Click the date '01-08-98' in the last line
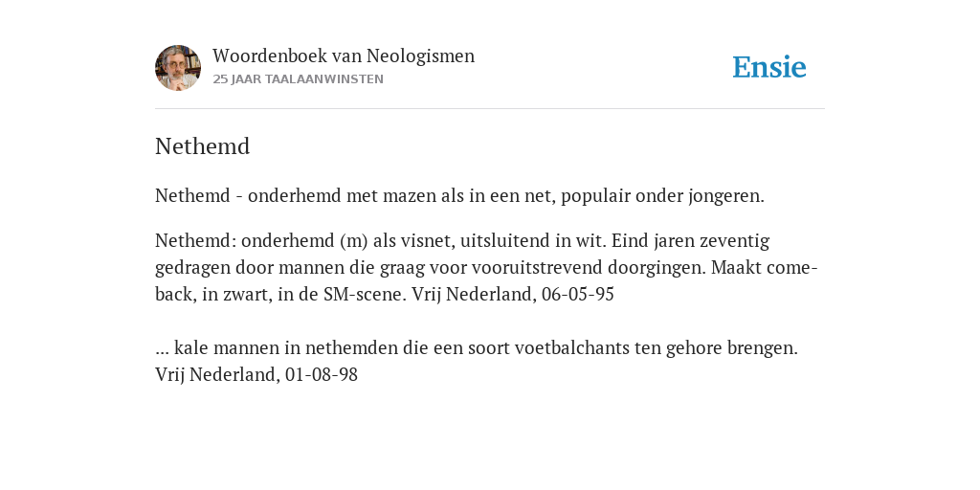This screenshot has width=980, height=490. 322,375
